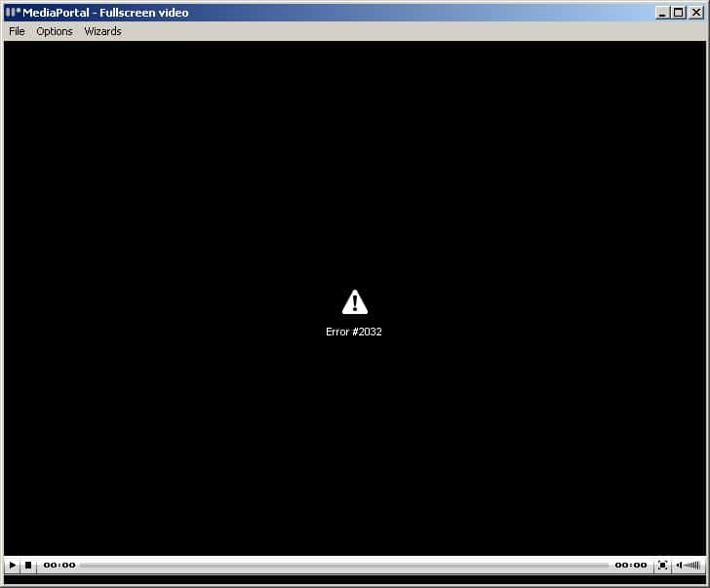Maximize the MediaPortal window
The height and width of the screenshot is (588, 710).
(x=679, y=13)
